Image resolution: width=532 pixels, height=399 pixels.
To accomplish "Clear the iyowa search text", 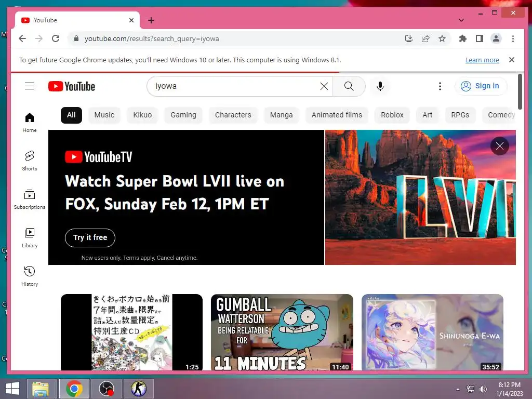I will coord(324,86).
